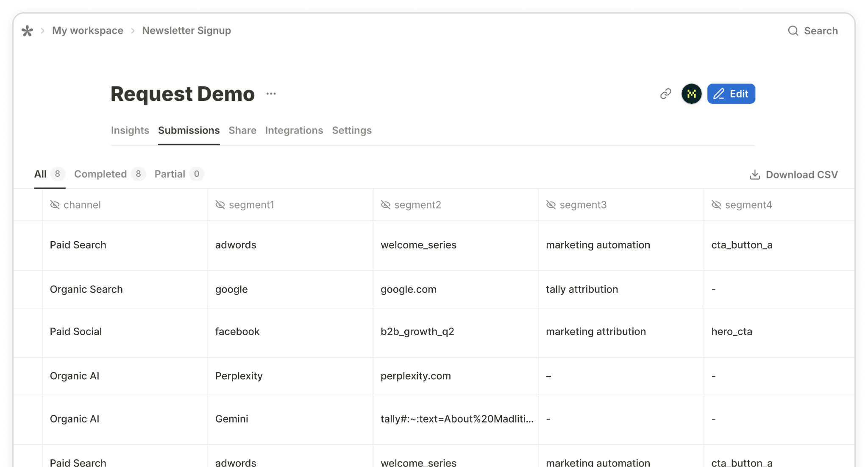This screenshot has height=467, width=868.
Task: Click hidden-eye icon on segment2 column
Action: pos(385,205)
